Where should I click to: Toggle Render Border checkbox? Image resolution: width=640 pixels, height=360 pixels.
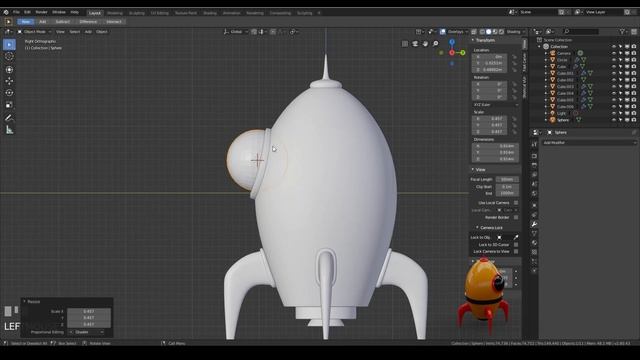click(x=516, y=218)
